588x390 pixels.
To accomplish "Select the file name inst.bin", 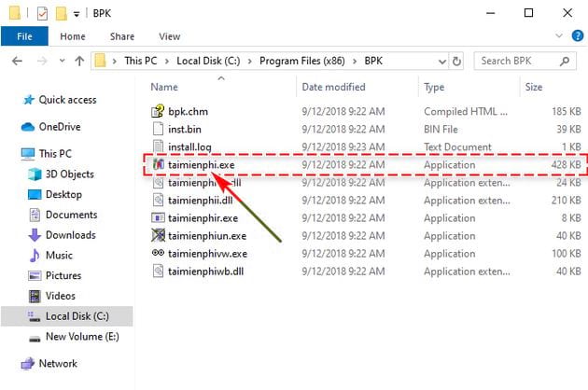I will (185, 130).
